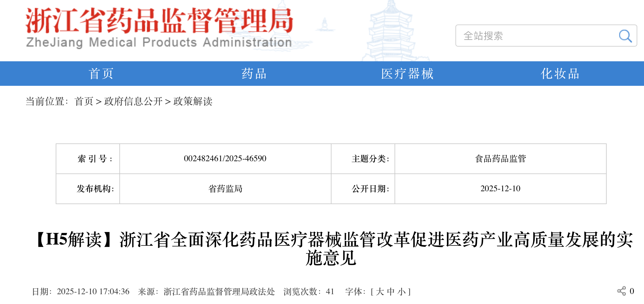Screen dimensions: 644x304
Task: Select the 小 font size option
Action: click(x=401, y=291)
